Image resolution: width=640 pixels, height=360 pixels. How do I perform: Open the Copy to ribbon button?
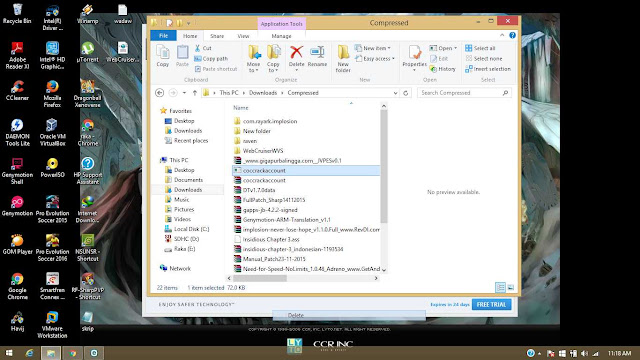coord(273,58)
